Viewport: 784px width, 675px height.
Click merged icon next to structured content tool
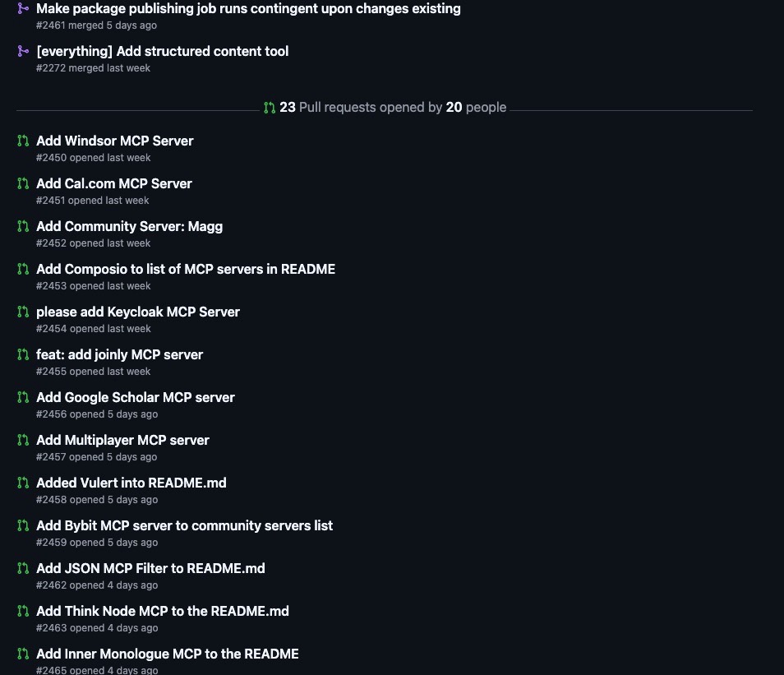[23, 51]
